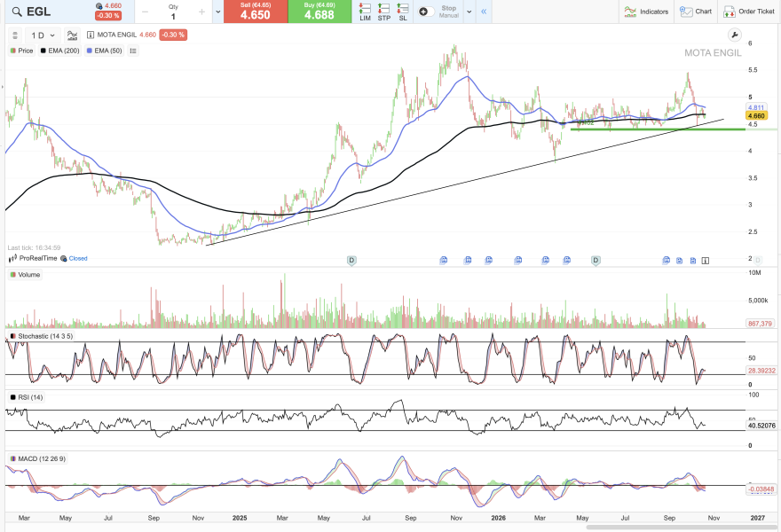This screenshot has height=532, width=781.
Task: Toggle the Price legend item
Action: pyautogui.click(x=21, y=51)
